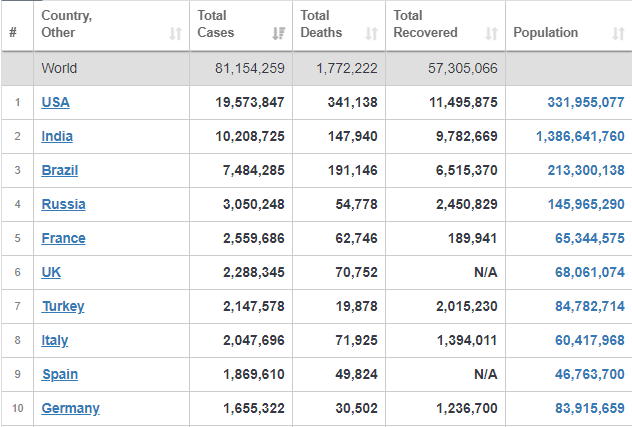Open Turkey population 84,782,714 link

(x=590, y=306)
